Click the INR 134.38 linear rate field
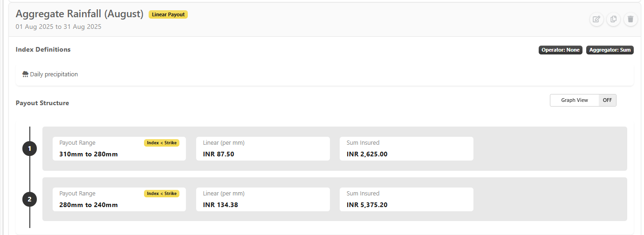 263,199
